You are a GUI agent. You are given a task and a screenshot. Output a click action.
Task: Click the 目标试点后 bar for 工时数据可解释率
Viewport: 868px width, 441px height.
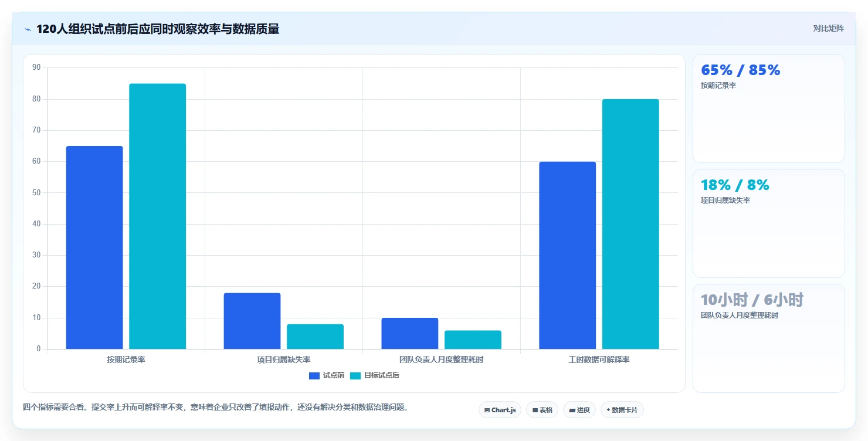tap(630, 224)
